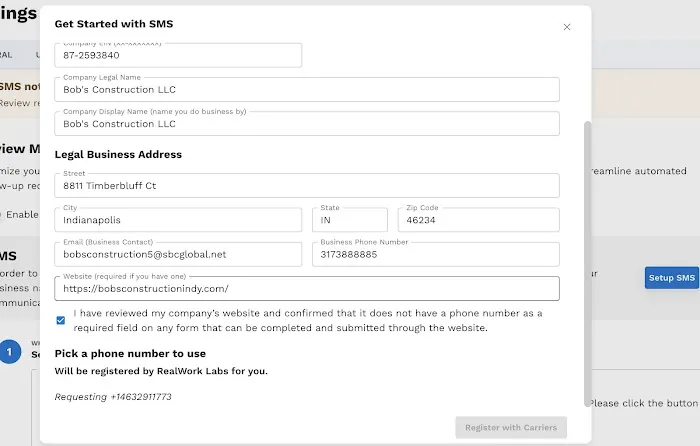The height and width of the screenshot is (446, 700).
Task: Click the City field showing Indianapolis
Action: point(177,220)
